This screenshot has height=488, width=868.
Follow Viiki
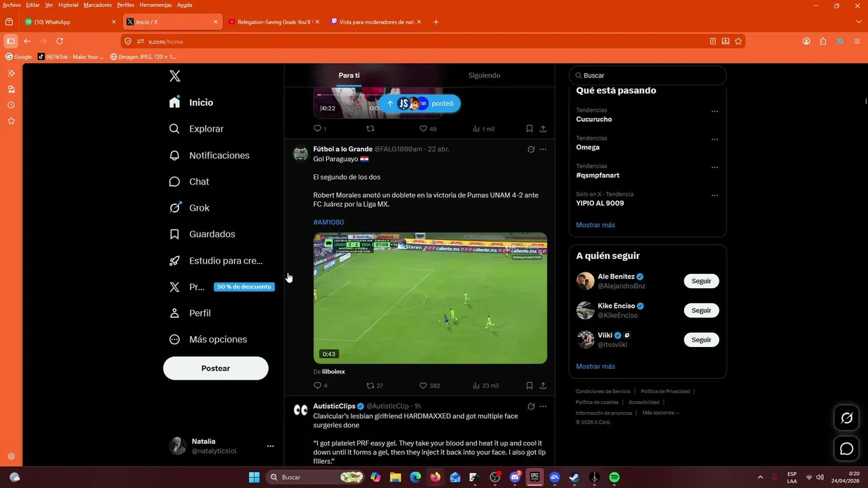click(701, 340)
